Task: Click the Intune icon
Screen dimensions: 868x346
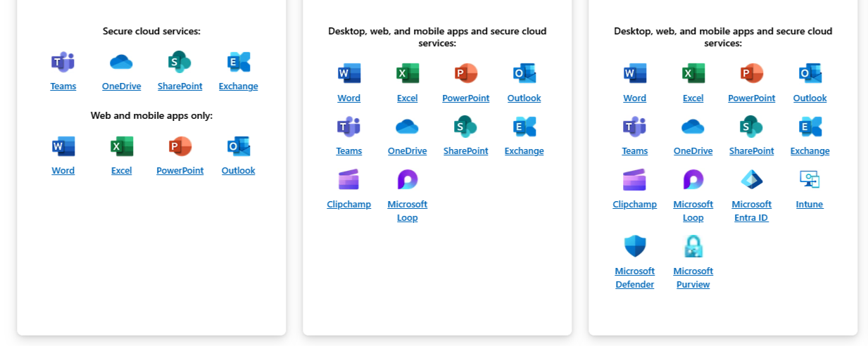Action: 810,179
